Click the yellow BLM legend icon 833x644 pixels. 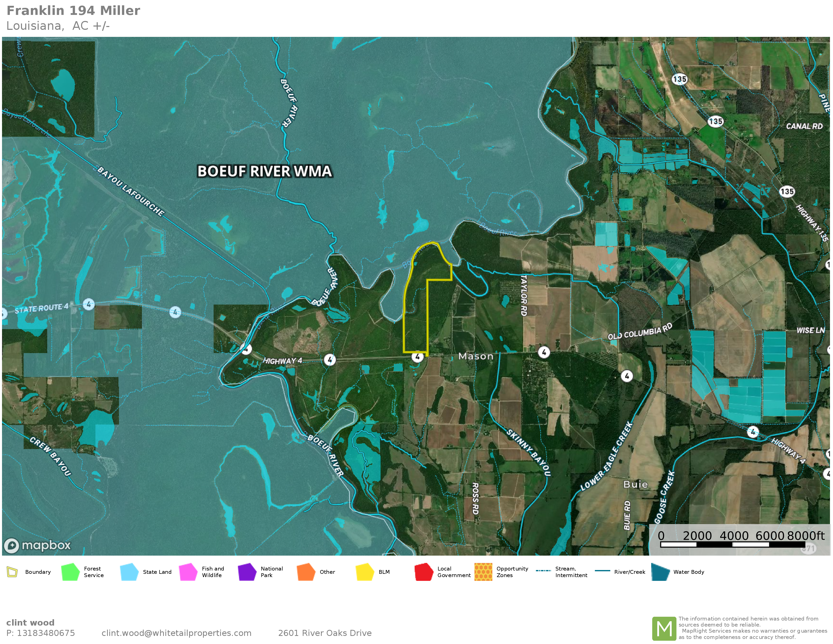coord(365,572)
